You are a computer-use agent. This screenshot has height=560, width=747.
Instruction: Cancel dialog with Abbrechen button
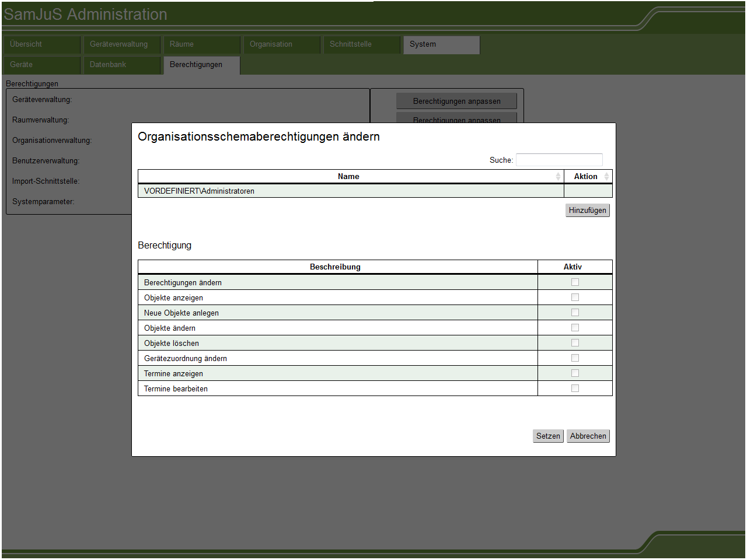pos(588,436)
